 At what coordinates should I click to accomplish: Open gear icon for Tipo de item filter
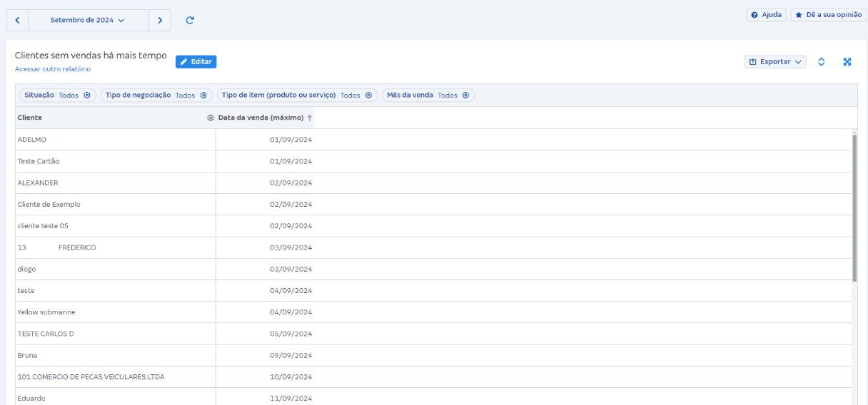point(368,96)
